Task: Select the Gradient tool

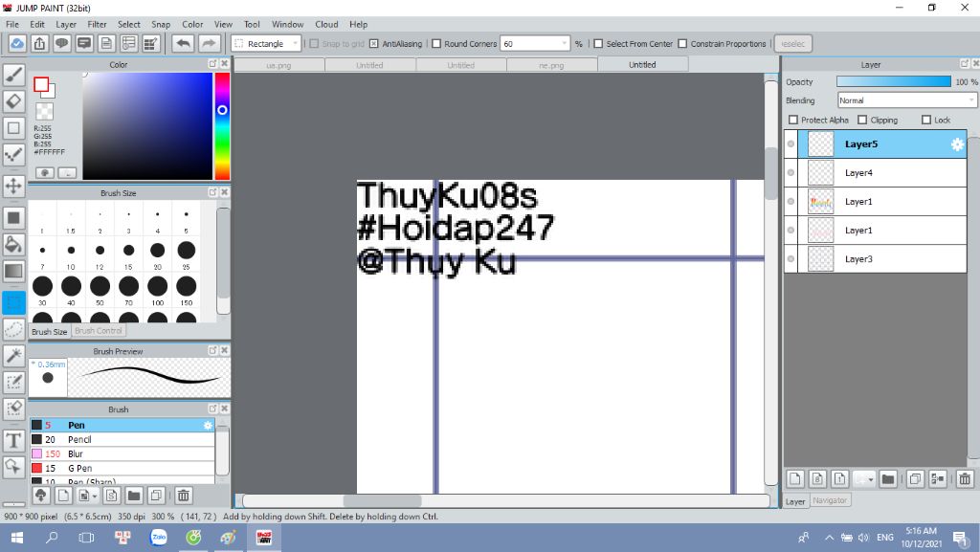Action: click(x=13, y=271)
